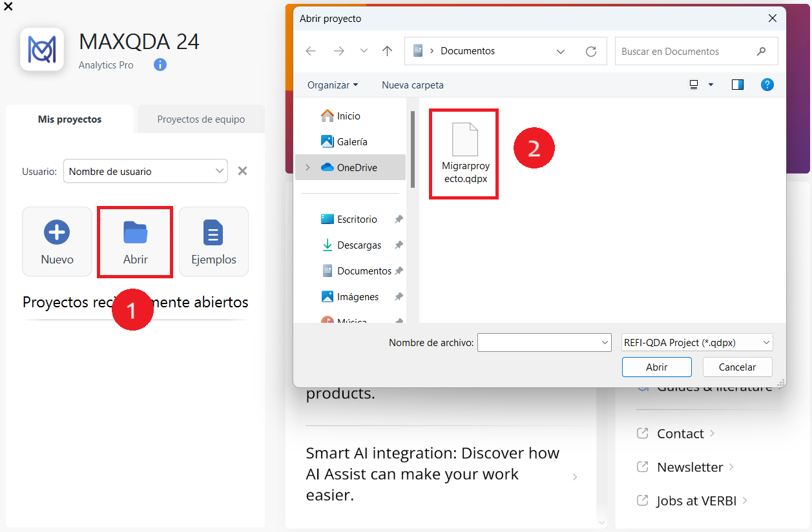Select OneDrive in navigation pane
Image resolution: width=812 pixels, height=532 pixels.
point(350,167)
